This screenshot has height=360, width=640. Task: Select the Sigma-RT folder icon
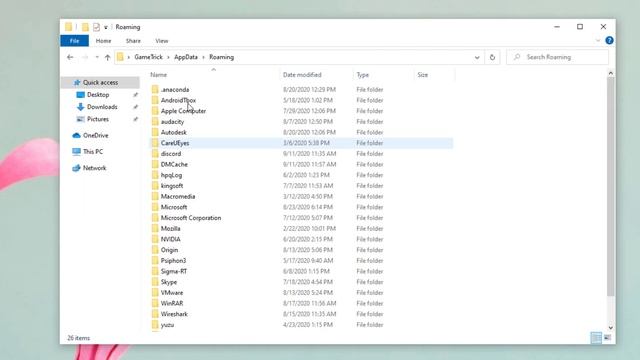155,271
